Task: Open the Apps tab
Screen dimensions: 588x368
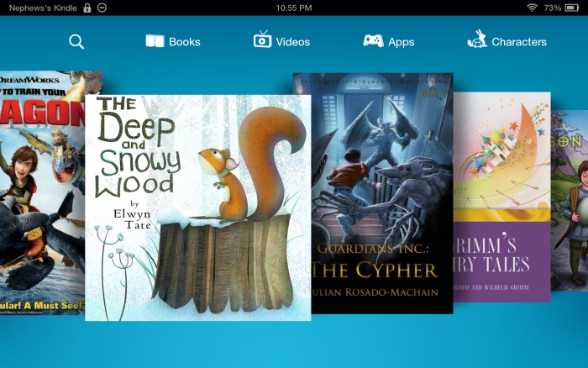Action: coord(389,41)
